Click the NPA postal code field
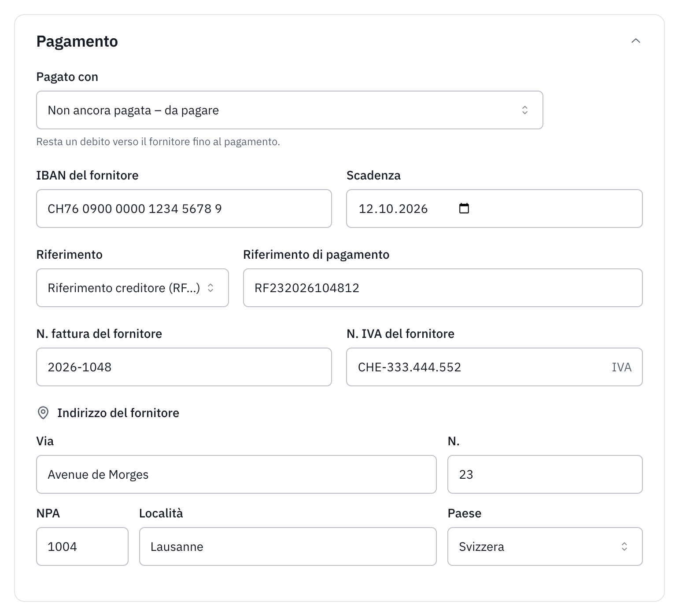Image resolution: width=679 pixels, height=616 pixels. (82, 546)
